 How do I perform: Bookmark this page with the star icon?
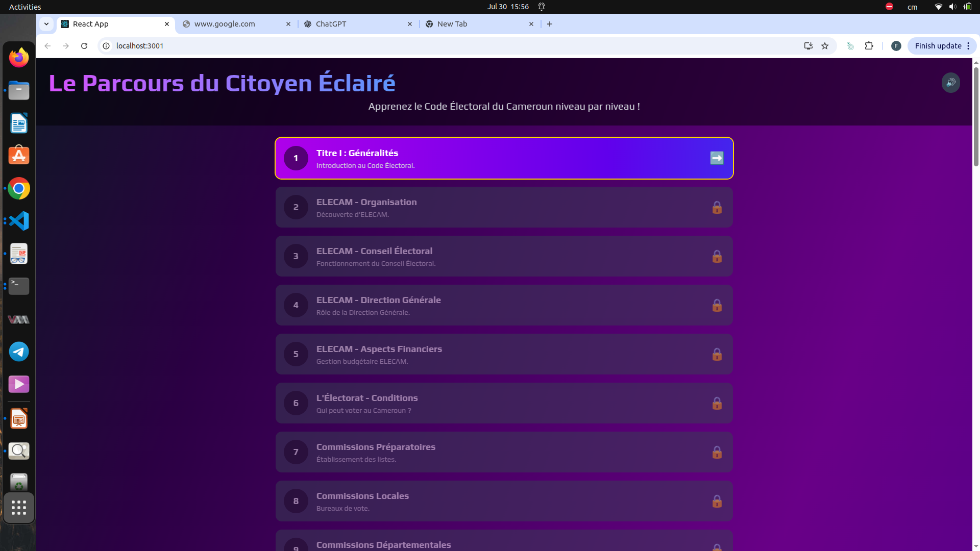coord(825,46)
